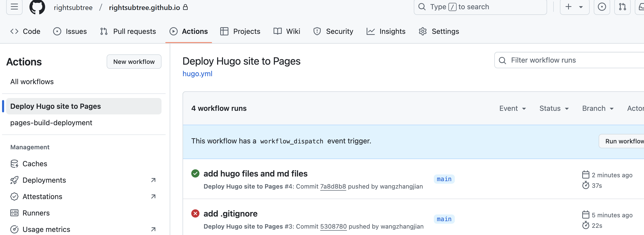Screen dimensions: 644x235
Task: Open the rightsubtree owner link
Action: coord(73,8)
